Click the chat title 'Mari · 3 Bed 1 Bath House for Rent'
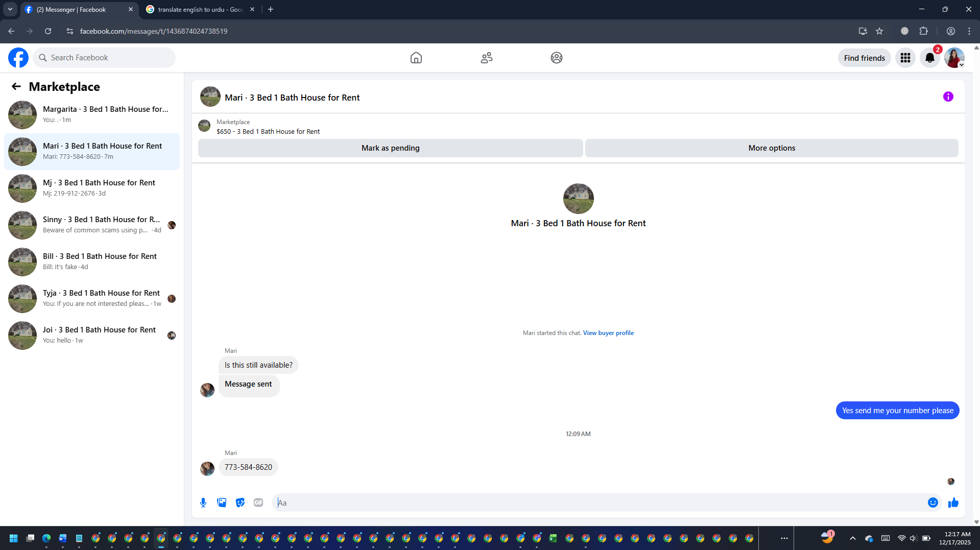The width and height of the screenshot is (980, 550). click(x=292, y=98)
